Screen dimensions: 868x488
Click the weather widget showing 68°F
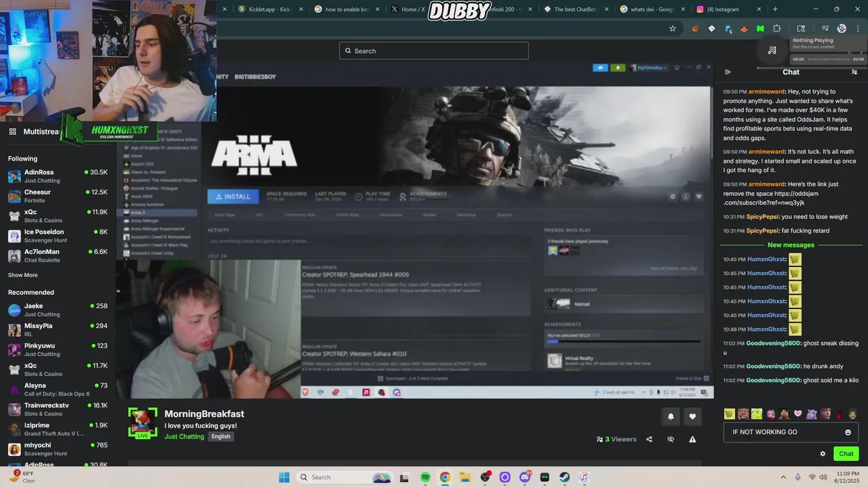click(22, 477)
